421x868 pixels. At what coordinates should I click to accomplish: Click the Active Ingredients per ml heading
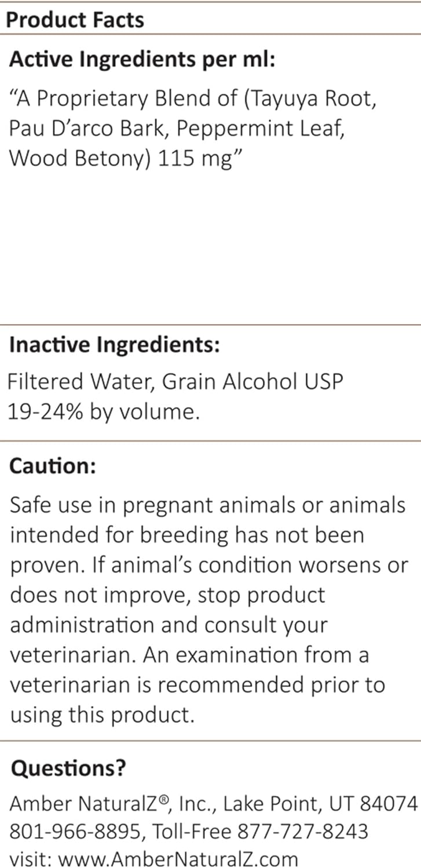click(x=142, y=60)
